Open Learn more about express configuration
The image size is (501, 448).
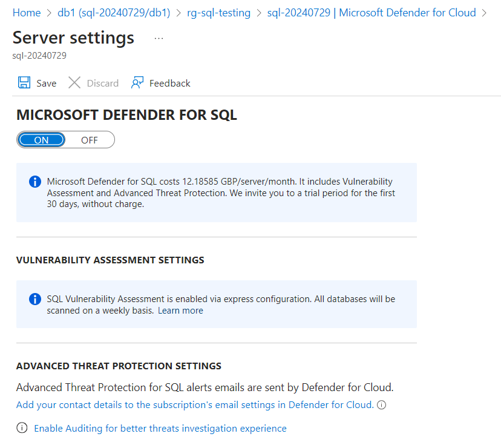(x=180, y=311)
